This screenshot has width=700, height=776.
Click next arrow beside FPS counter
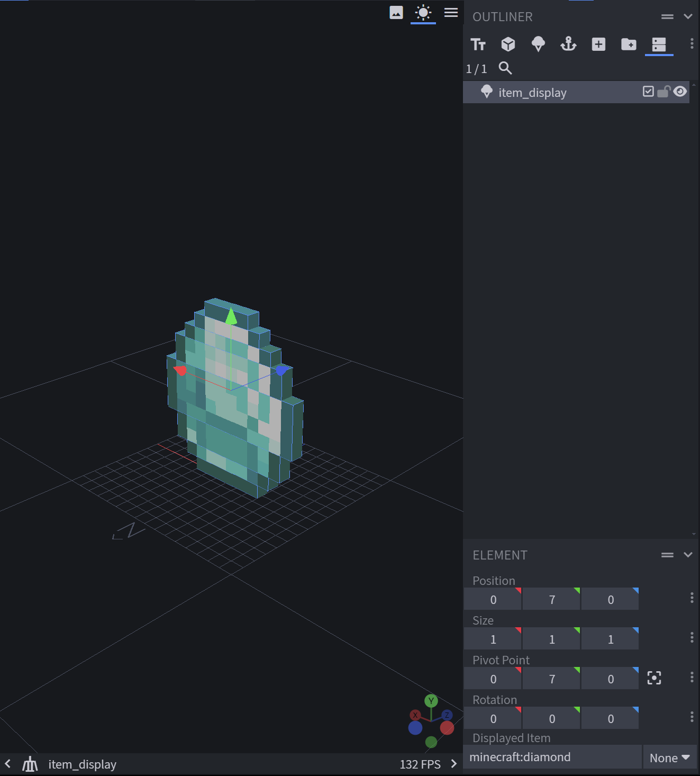(453, 764)
